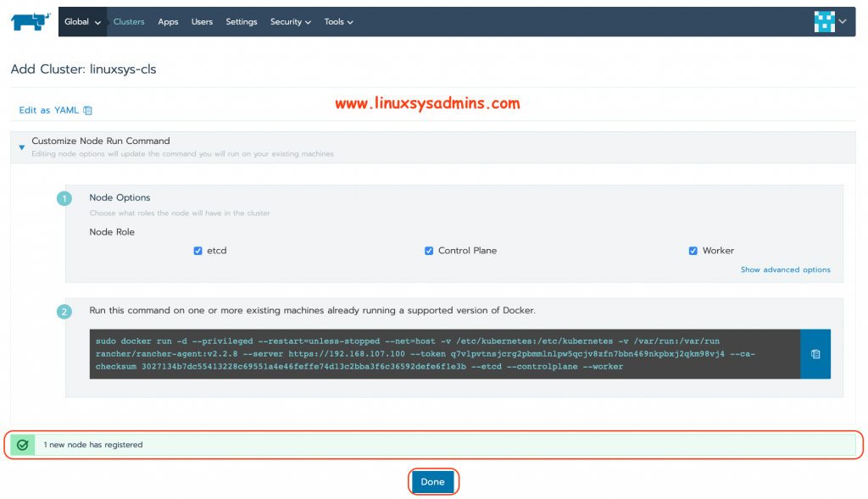Open Edit as YAML

pyautogui.click(x=48, y=110)
